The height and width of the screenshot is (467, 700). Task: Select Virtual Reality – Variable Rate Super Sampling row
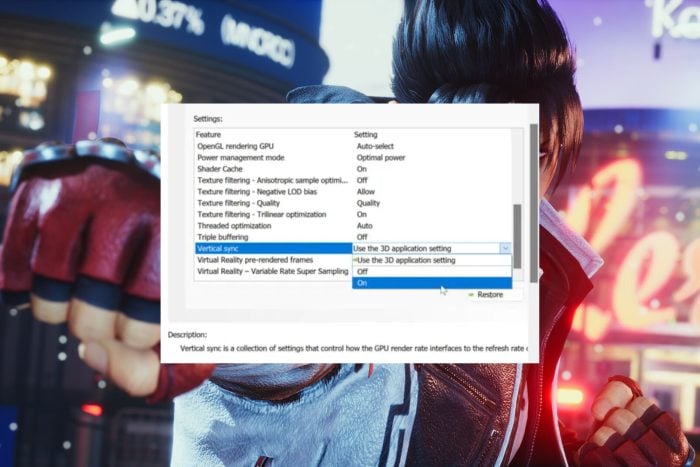point(274,271)
